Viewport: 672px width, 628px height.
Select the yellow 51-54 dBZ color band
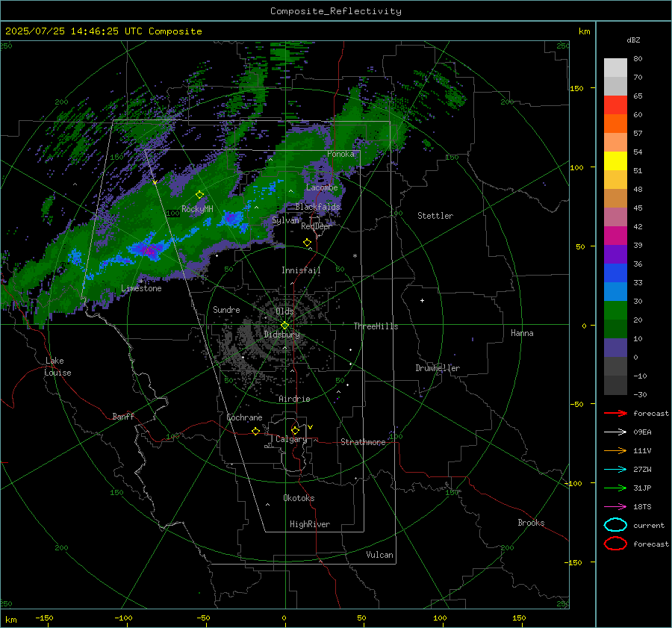pos(615,161)
